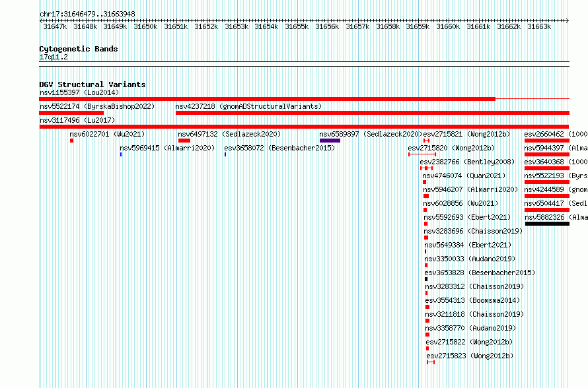Open the nsv5969415 (Almarri2020) variant

point(167,148)
